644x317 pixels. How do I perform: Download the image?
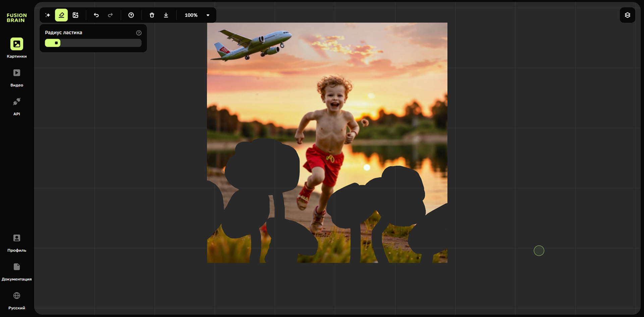(166, 15)
